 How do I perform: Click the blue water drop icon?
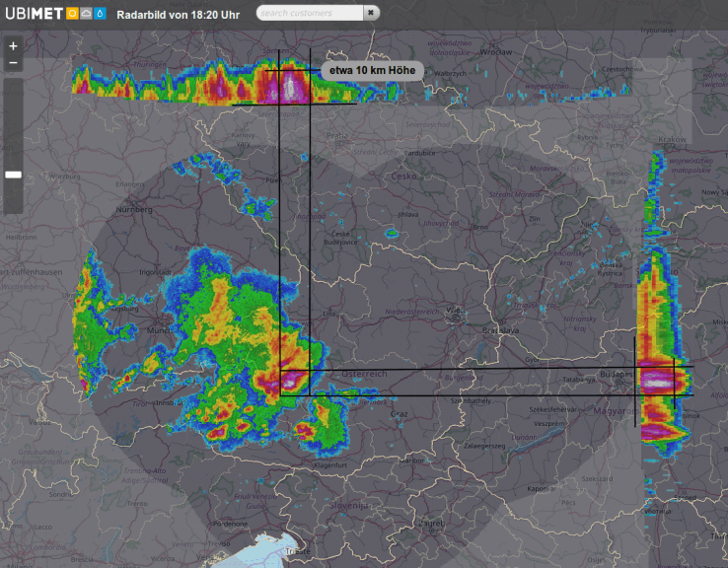click(x=99, y=14)
